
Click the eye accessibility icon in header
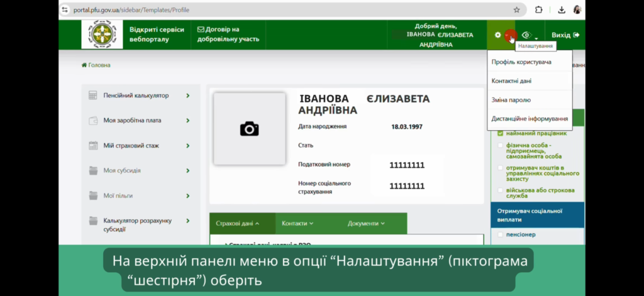coord(526,35)
